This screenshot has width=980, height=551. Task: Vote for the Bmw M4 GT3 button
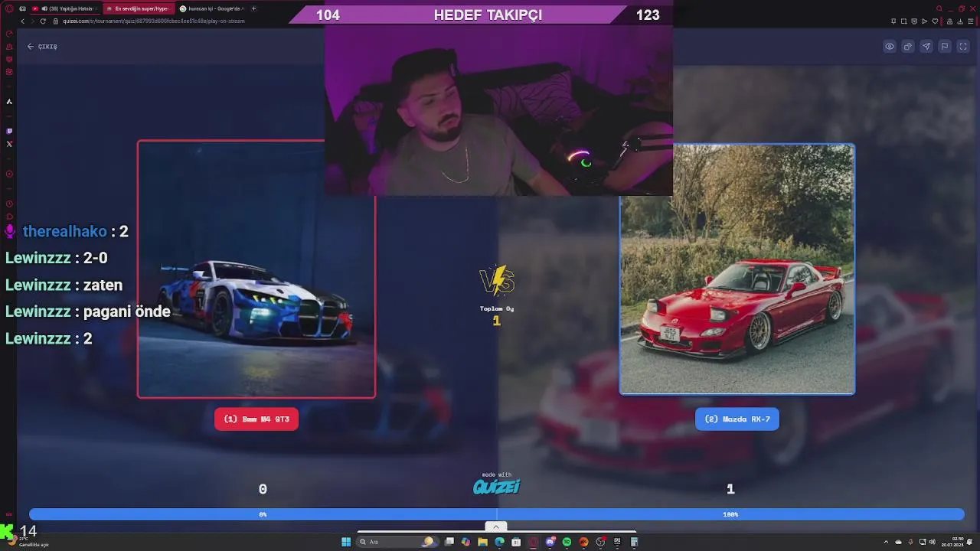256,419
